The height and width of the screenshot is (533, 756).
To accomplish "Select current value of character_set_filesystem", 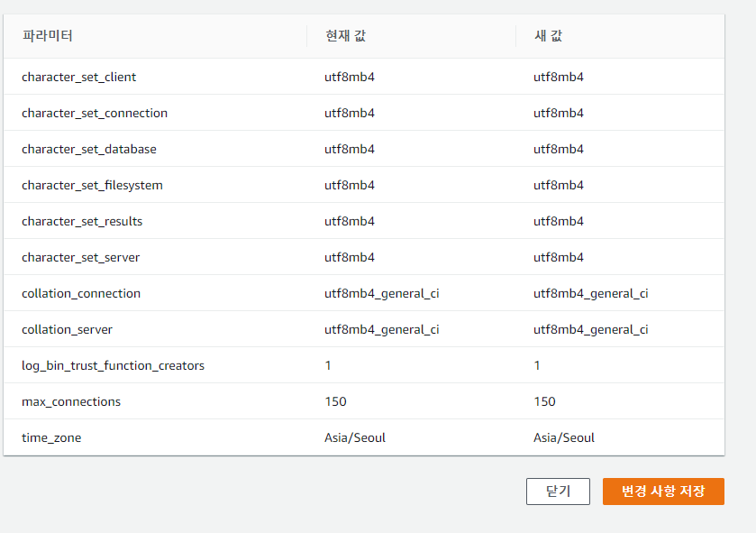I will pyautogui.click(x=350, y=185).
